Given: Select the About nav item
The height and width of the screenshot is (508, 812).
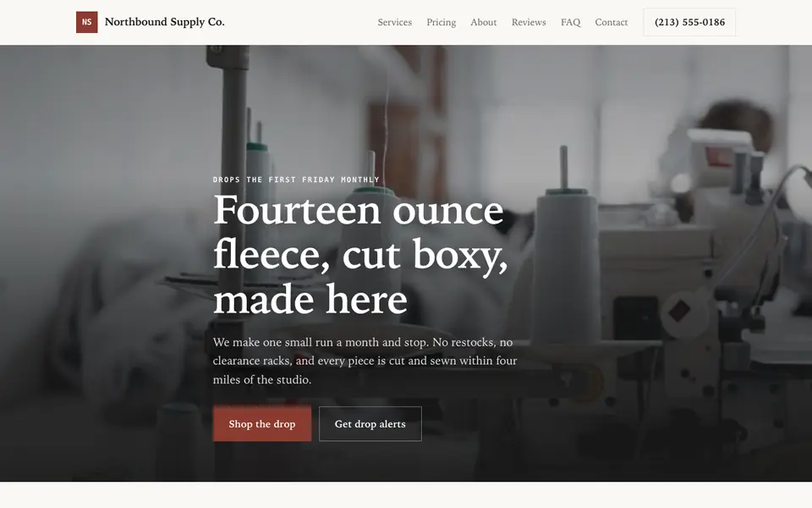Looking at the screenshot, I should 483,22.
